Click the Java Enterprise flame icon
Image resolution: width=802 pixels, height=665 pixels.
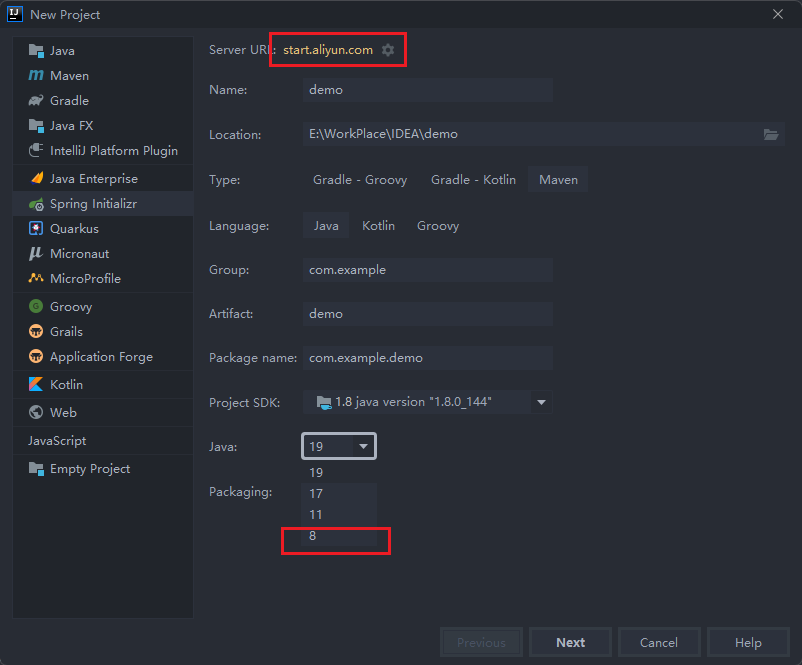click(37, 178)
